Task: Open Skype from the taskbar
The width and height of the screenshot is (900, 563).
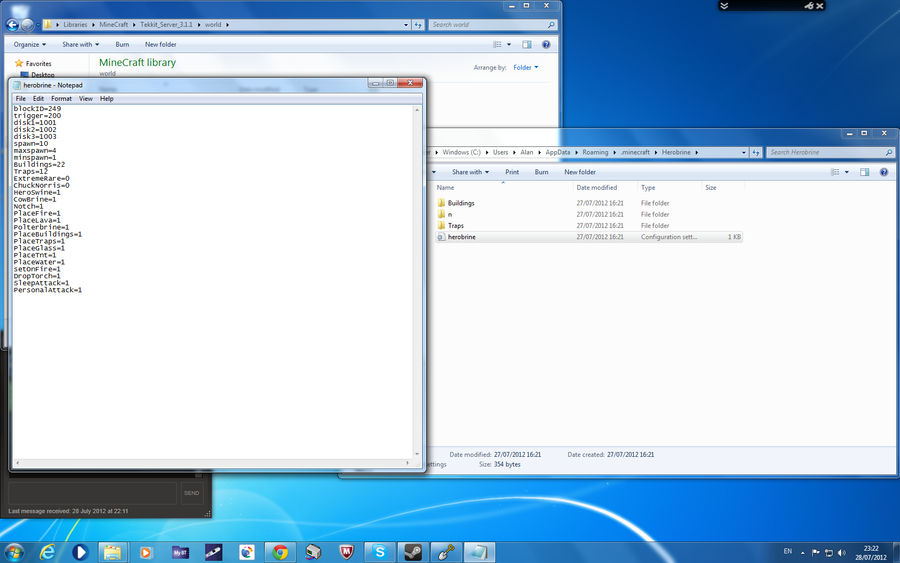Action: tap(379, 552)
